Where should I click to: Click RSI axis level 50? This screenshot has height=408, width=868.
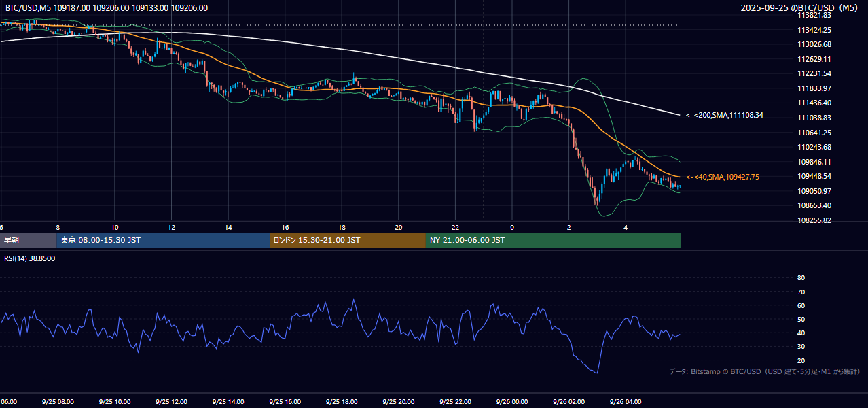click(801, 319)
